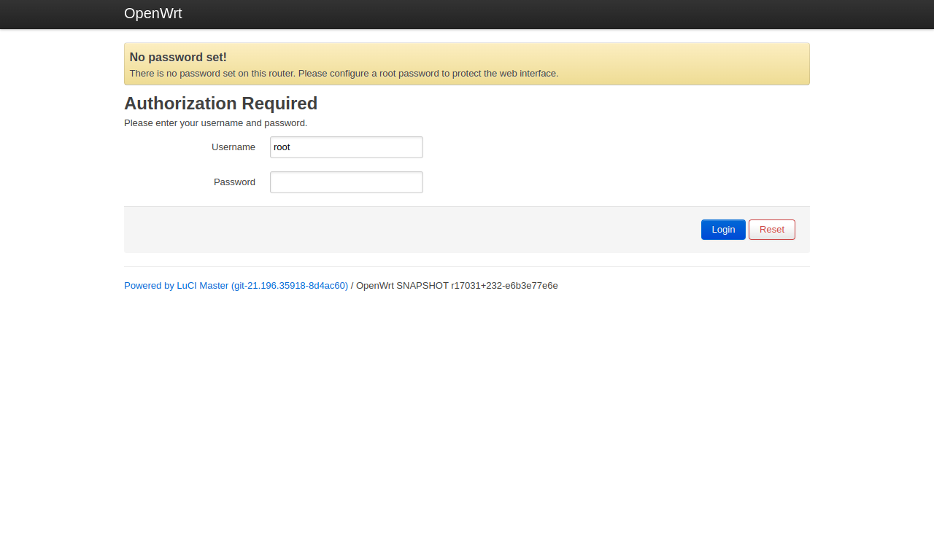Screen dimensions: 934x560
Task: Click the 'There is no password set on this router' message
Action: (344, 74)
